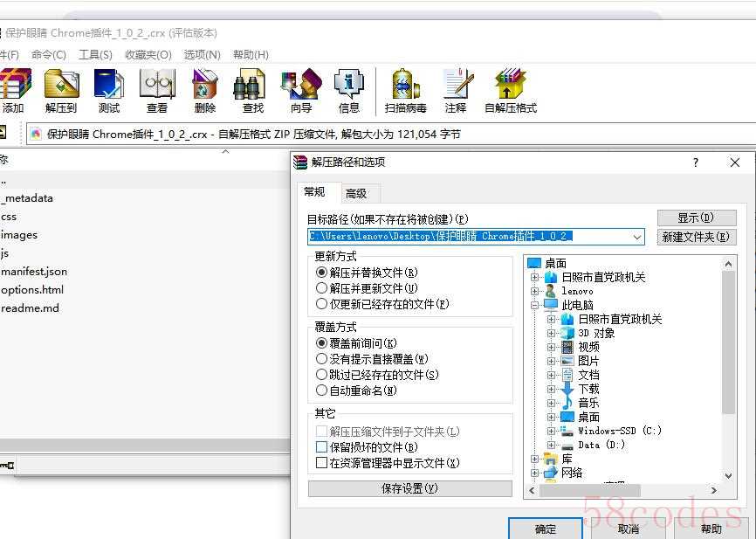The width and height of the screenshot is (756, 539).
Task: Check 在资源管理器中显示文件 option
Action: pos(322,463)
